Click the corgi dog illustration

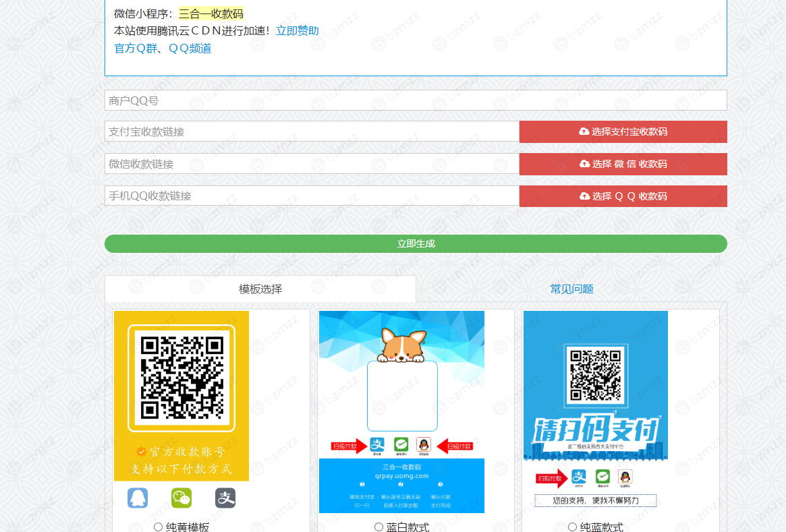click(x=403, y=345)
